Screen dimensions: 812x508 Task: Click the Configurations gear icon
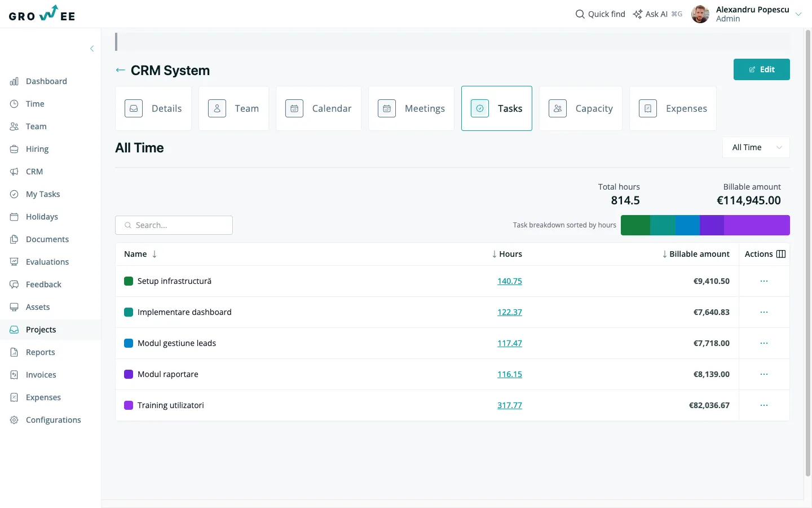14,420
